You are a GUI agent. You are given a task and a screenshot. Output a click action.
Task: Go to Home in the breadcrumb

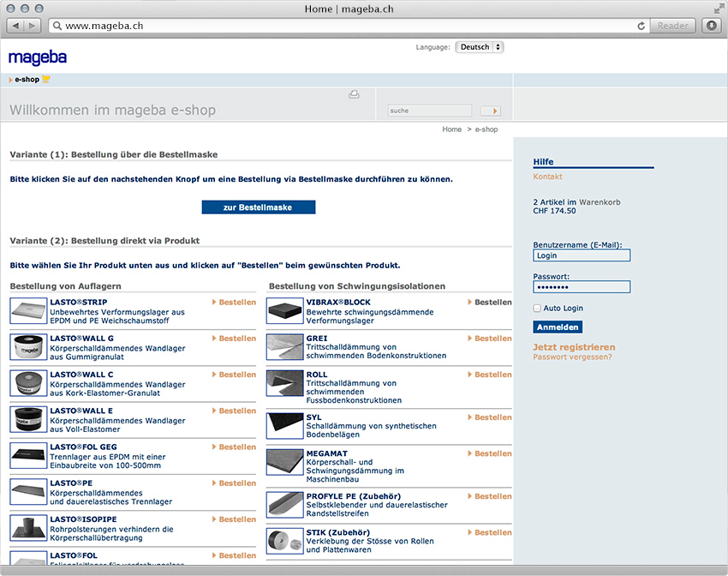click(x=451, y=129)
